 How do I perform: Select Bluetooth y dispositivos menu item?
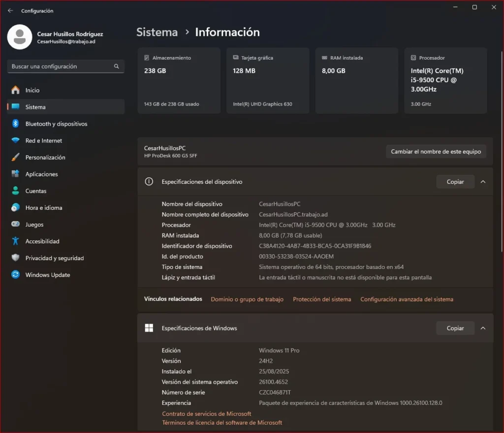(x=65, y=124)
